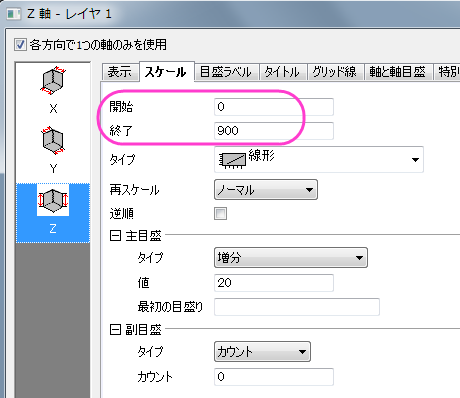Toggle 各方向で1つの軸のみを使用 checkbox

tap(20, 45)
